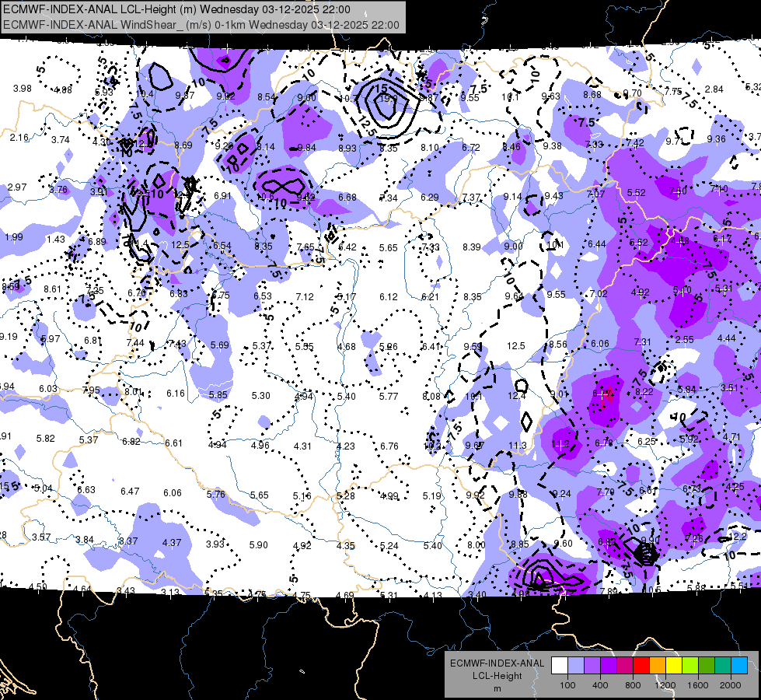Click the wind shear value 6.03

pyautogui.click(x=48, y=389)
